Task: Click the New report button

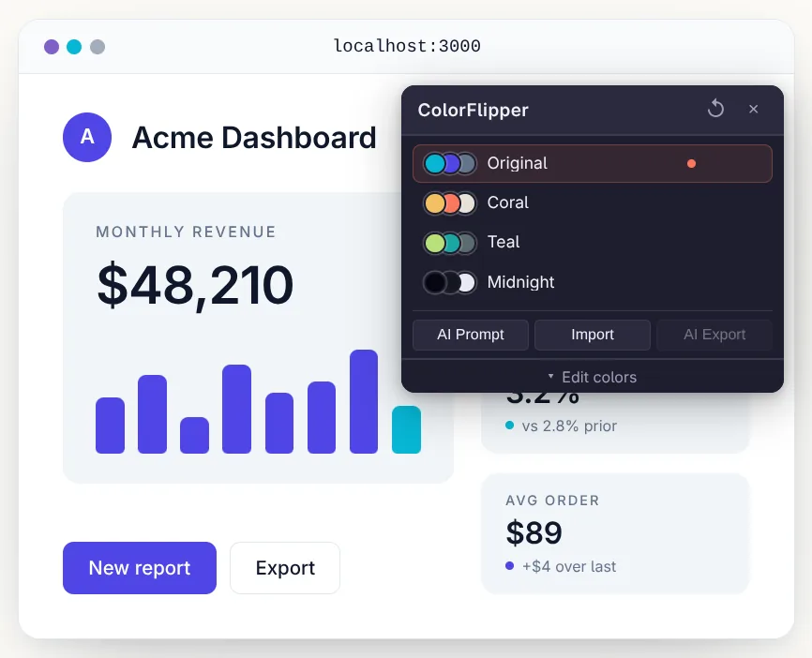Action: point(140,568)
